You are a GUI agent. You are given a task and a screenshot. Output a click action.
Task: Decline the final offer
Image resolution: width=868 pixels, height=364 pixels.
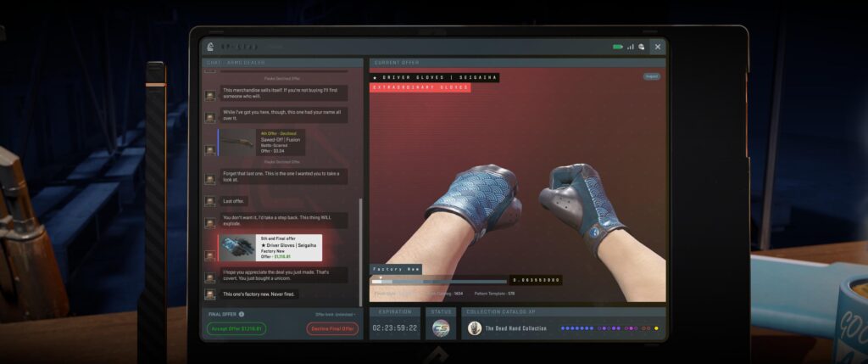pos(332,328)
